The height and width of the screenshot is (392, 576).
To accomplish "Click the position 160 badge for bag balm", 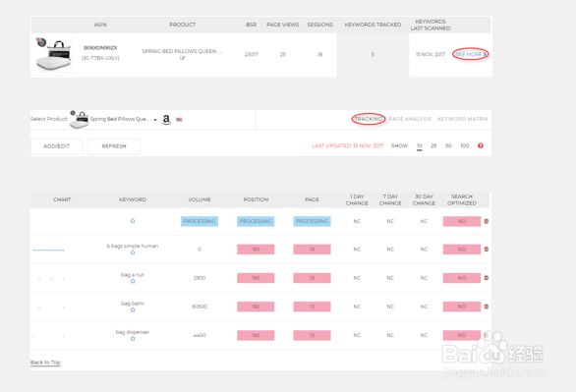I will [256, 307].
